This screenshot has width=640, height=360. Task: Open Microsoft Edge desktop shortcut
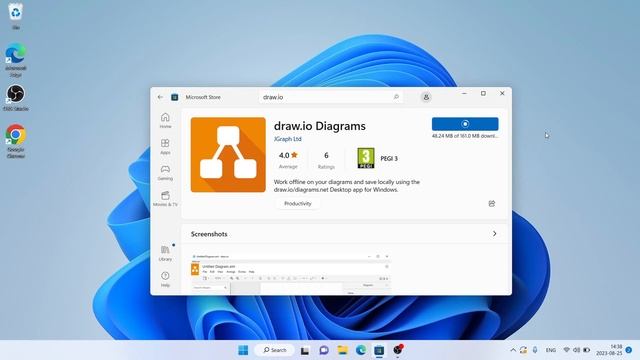pos(16,60)
